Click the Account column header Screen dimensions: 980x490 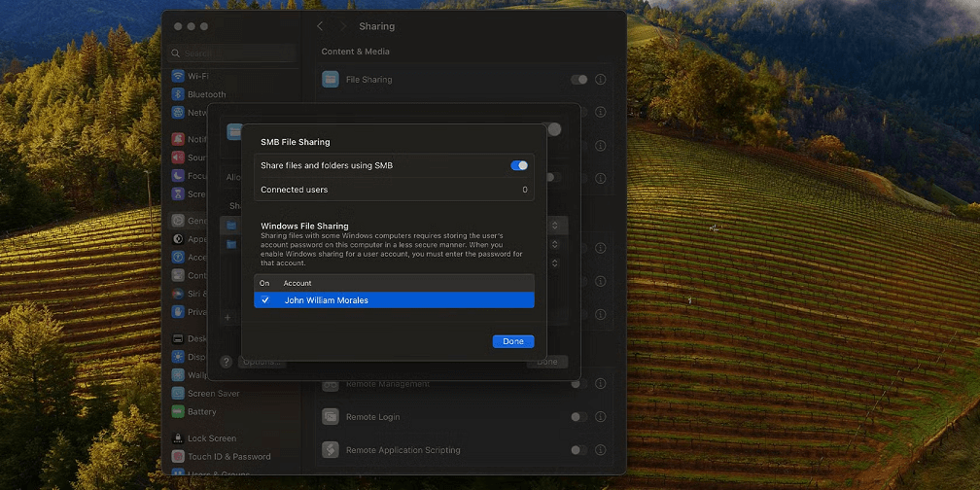click(x=297, y=283)
